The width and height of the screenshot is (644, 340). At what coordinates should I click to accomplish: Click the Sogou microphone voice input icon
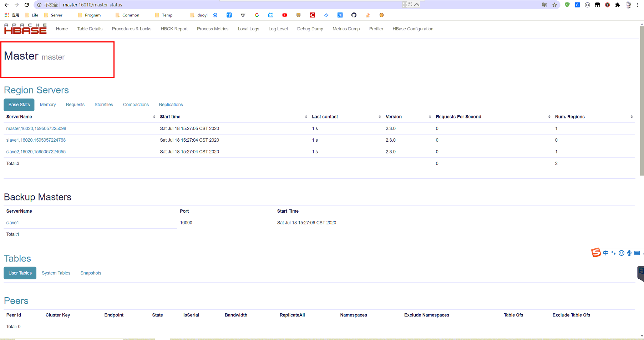click(629, 253)
